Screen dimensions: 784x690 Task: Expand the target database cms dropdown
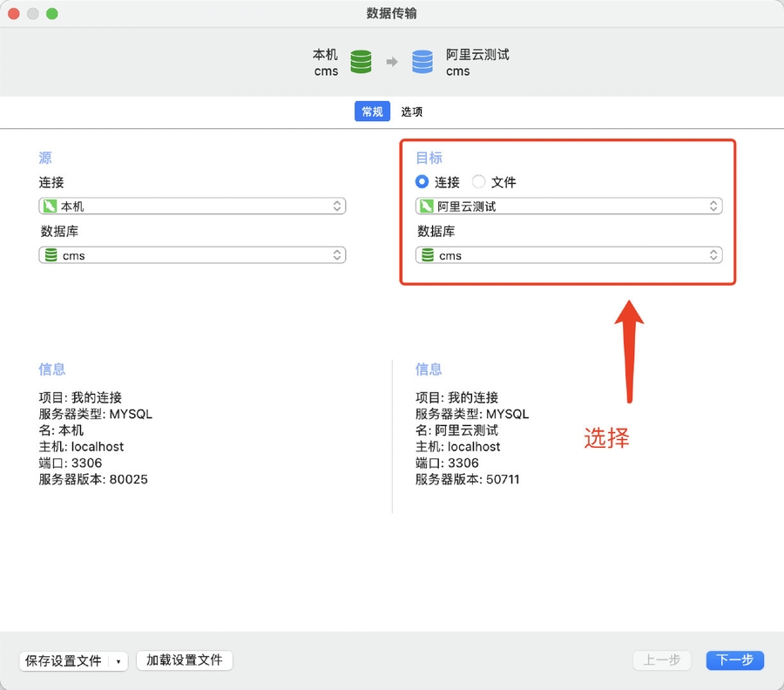tap(569, 255)
